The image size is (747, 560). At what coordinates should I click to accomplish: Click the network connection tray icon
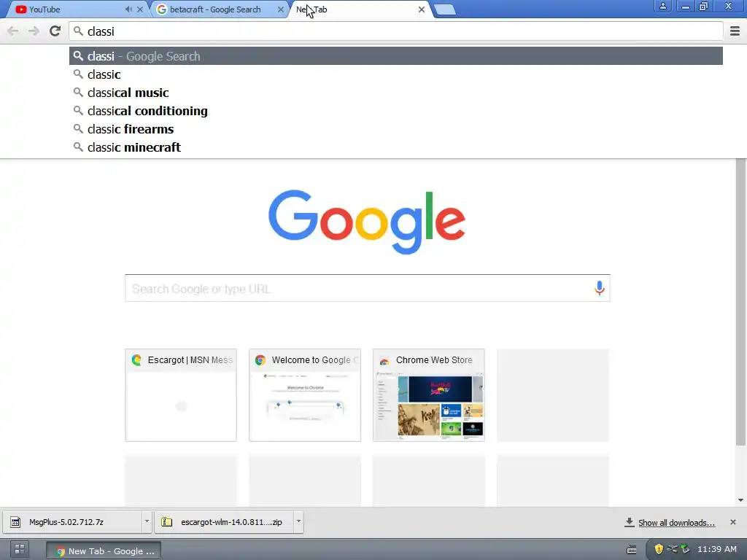(x=672, y=549)
